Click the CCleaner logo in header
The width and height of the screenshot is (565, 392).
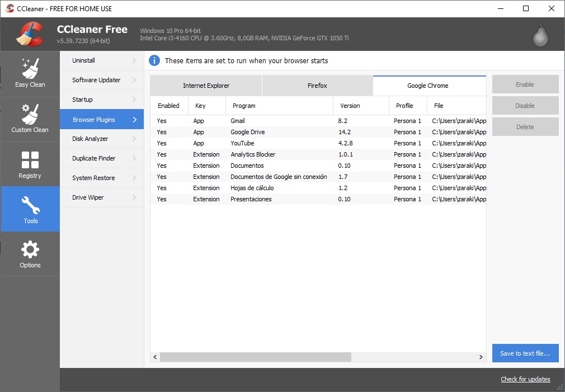[30, 34]
